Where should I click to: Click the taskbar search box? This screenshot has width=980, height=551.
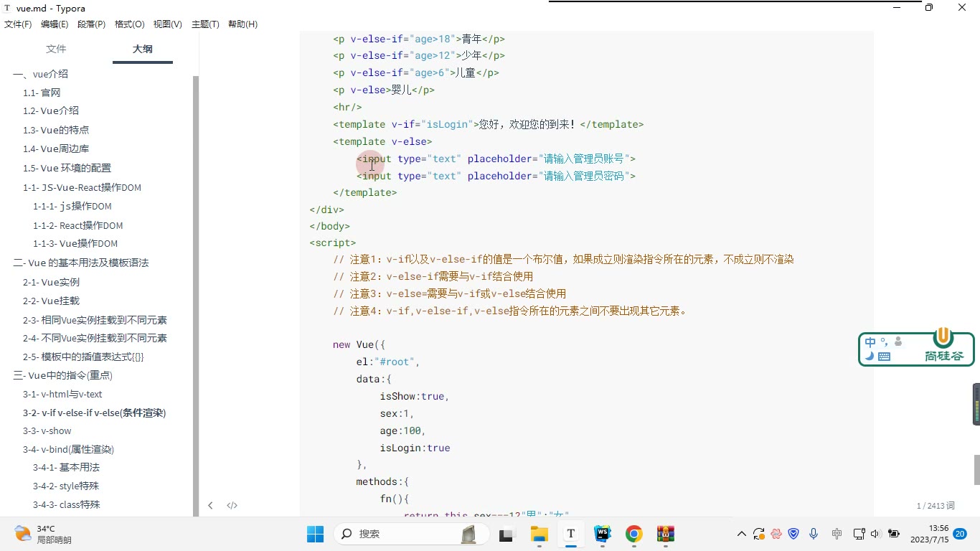[412, 534]
